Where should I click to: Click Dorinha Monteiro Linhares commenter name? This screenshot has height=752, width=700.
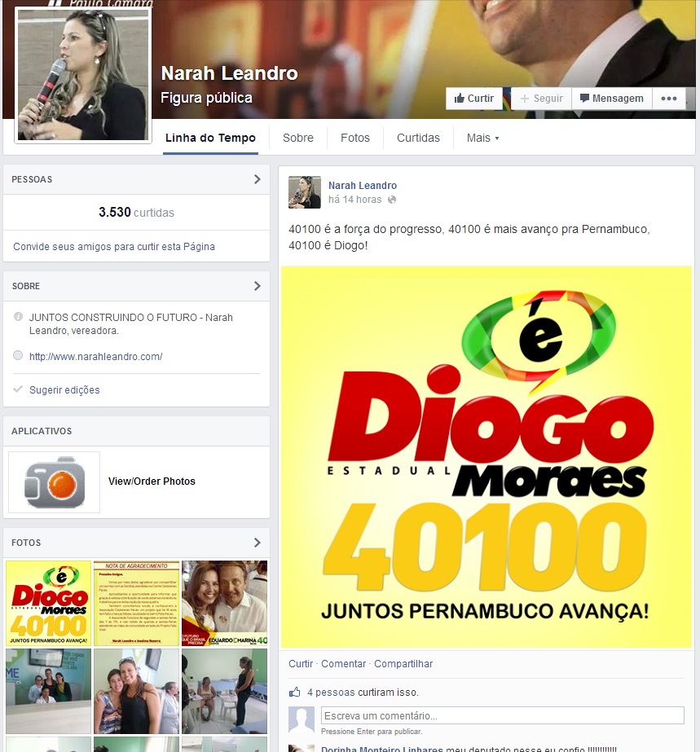click(382, 749)
